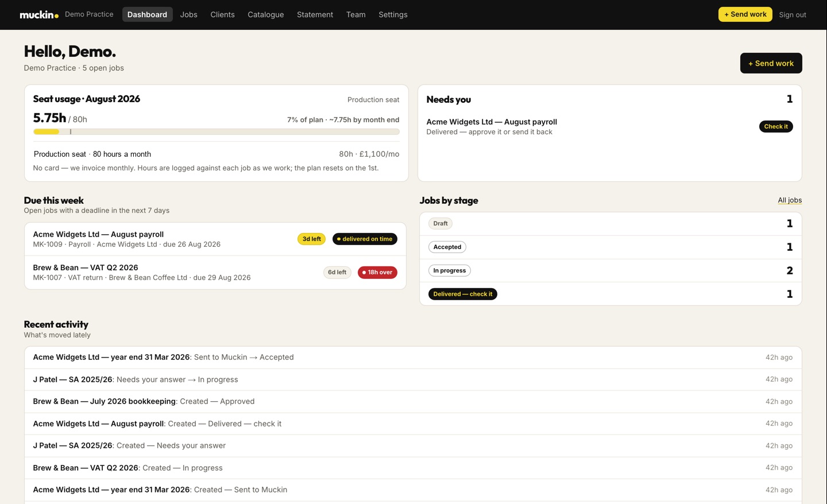Open Brew & Bean VAT Q2 2026 job
Screen dimensions: 827x504
coord(215,273)
